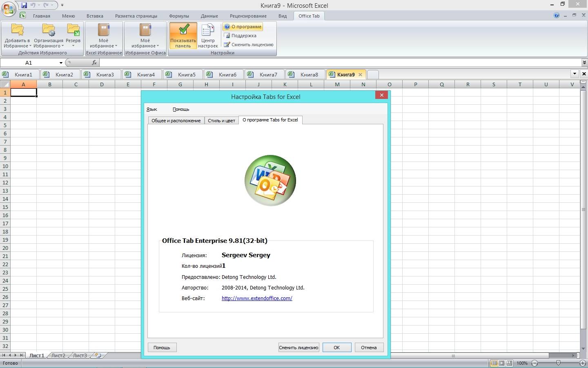Expand the Name Box dropdown
Screen dimensions: 588x368
61,63
